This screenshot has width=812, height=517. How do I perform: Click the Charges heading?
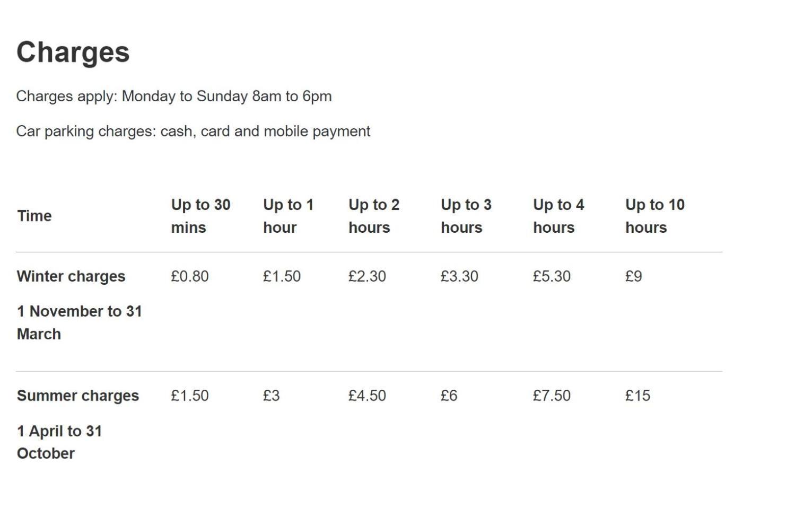point(73,52)
